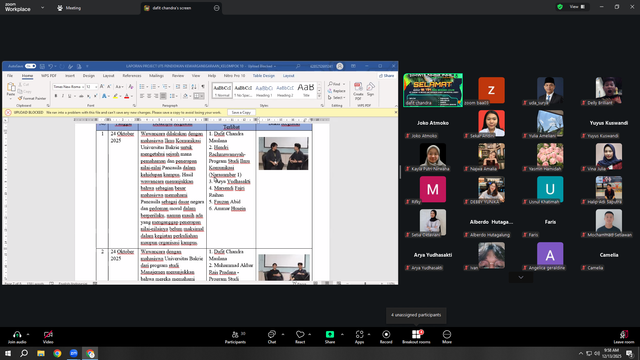The height and width of the screenshot is (360, 640).
Task: Open the References tab in Word
Action: pos(132,76)
